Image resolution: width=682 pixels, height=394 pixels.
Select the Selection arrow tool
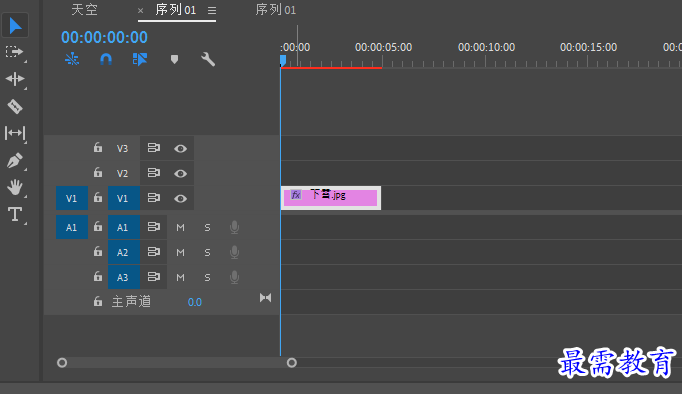coord(15,26)
